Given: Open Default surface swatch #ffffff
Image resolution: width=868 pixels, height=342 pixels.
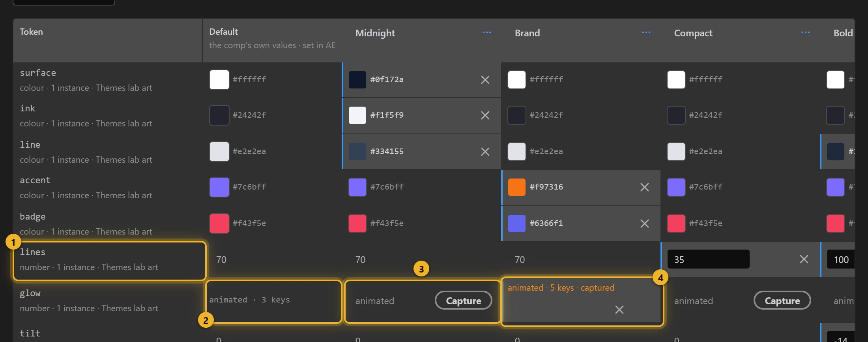Looking at the screenshot, I should [x=219, y=80].
